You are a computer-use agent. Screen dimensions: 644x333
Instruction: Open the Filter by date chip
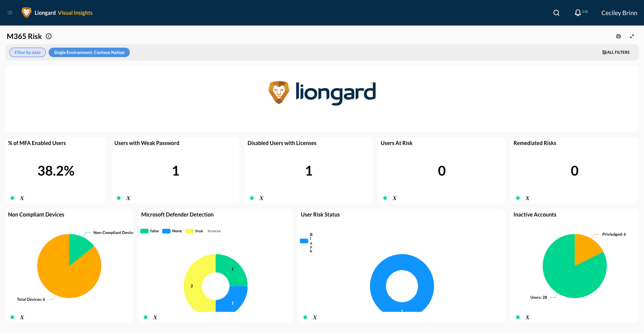[x=28, y=52]
